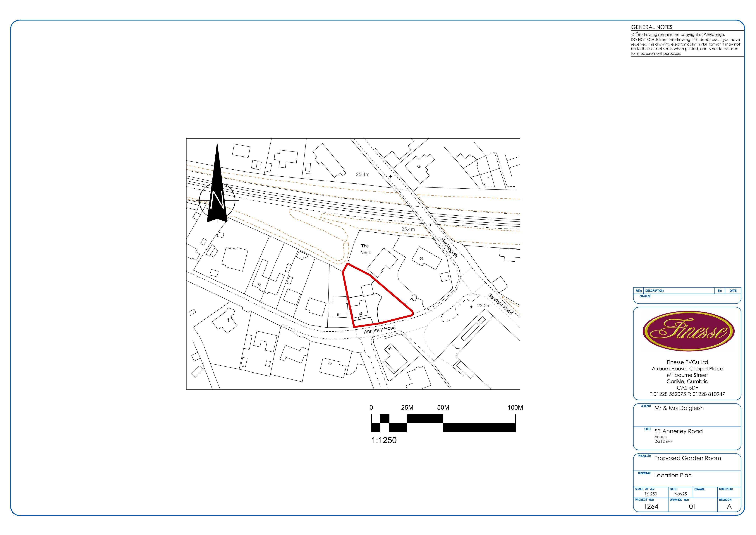Click the house number "53" on map

coord(360,313)
